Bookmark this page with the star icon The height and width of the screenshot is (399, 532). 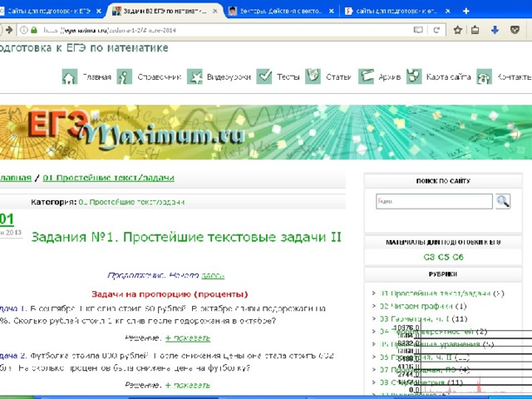point(455,29)
